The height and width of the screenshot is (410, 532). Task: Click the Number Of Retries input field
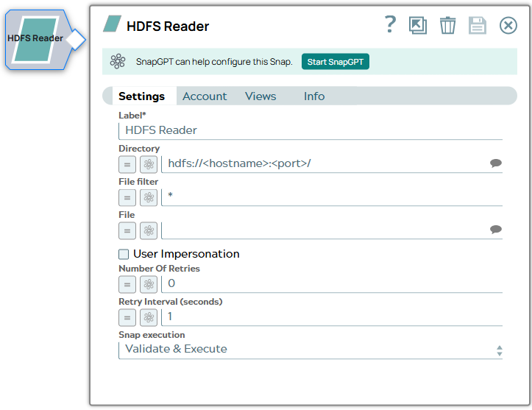332,284
